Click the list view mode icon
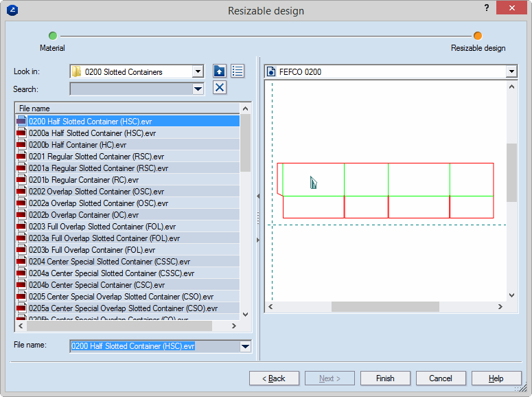Screen dimensions: 532x397 tap(238, 71)
